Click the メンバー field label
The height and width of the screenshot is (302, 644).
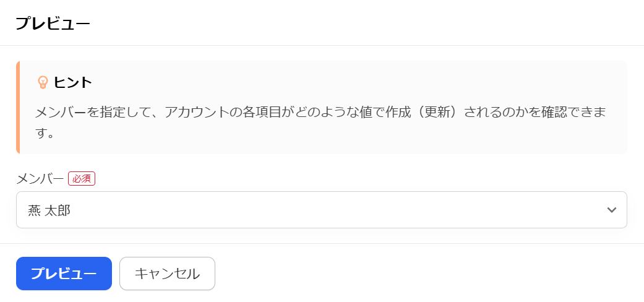coord(40,179)
